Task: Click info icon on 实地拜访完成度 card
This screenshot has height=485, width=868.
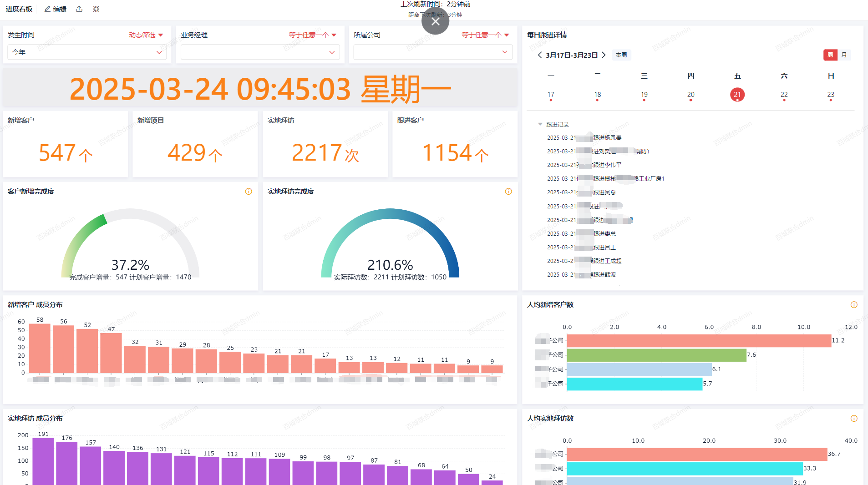Action: pyautogui.click(x=508, y=192)
